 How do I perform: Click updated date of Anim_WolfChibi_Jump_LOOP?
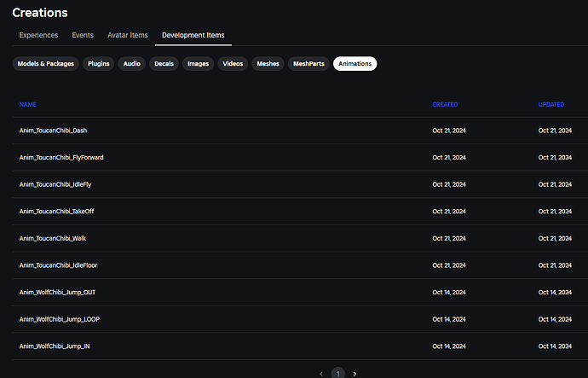point(555,319)
